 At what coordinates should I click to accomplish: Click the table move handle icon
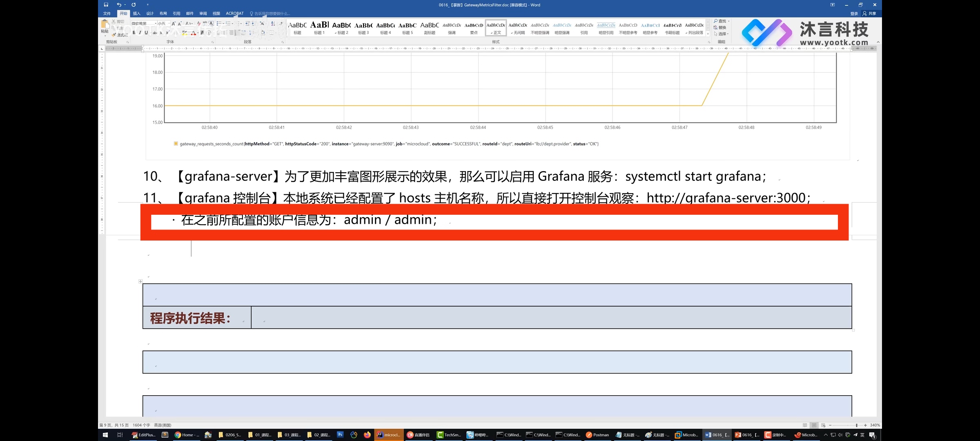tap(140, 281)
